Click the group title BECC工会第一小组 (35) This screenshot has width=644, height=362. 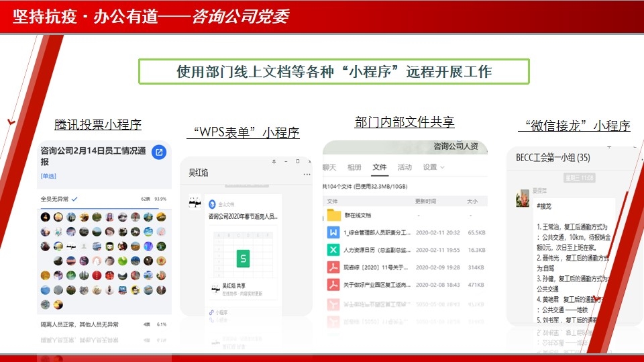point(553,158)
